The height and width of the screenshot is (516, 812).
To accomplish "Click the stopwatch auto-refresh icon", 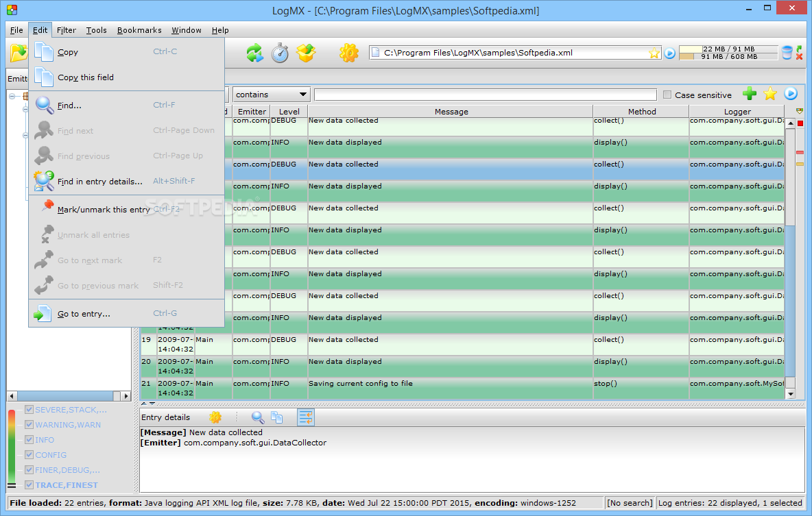I will coord(280,53).
